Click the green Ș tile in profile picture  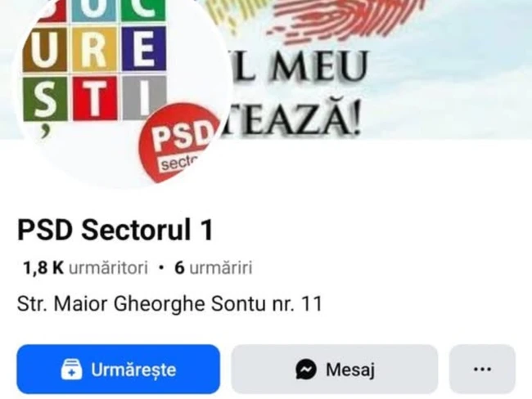click(45, 99)
